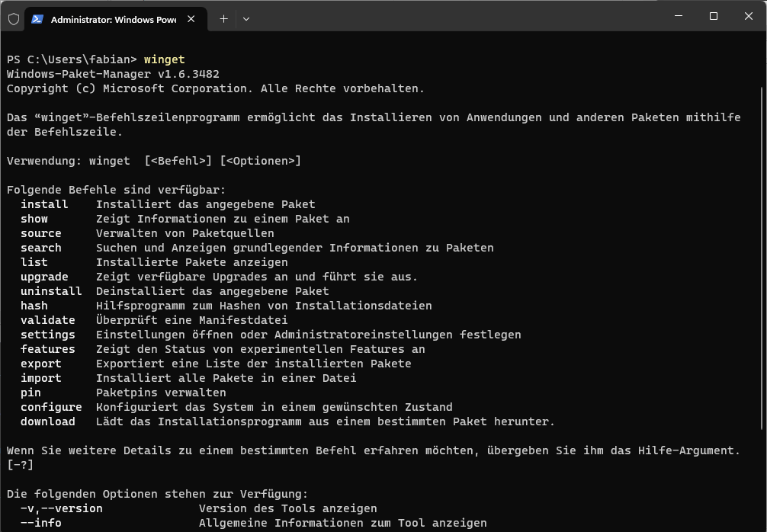The width and height of the screenshot is (767, 532).
Task: Click the hash command entry
Action: [x=34, y=306]
